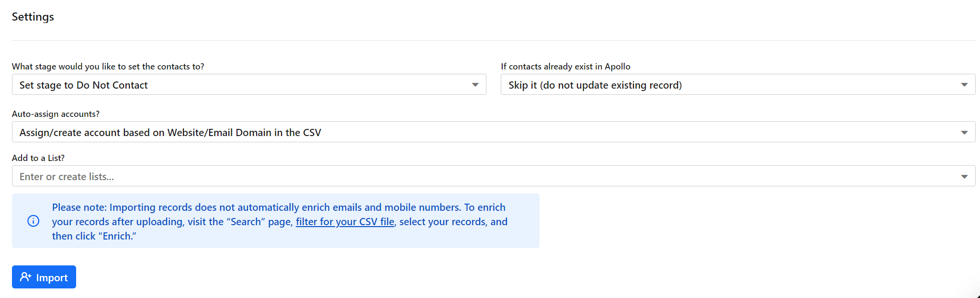Choose the 'Assign/create account based on Website/Email Domain' box
980x298 pixels.
click(494, 132)
